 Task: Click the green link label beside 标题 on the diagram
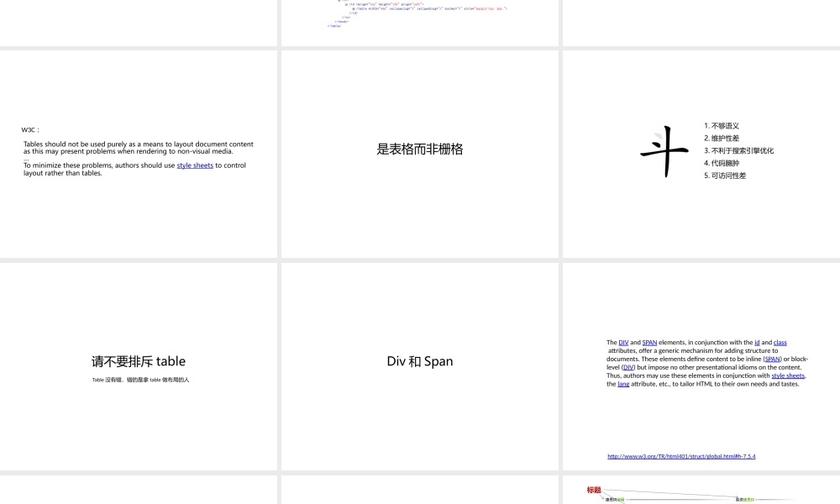coord(621,499)
